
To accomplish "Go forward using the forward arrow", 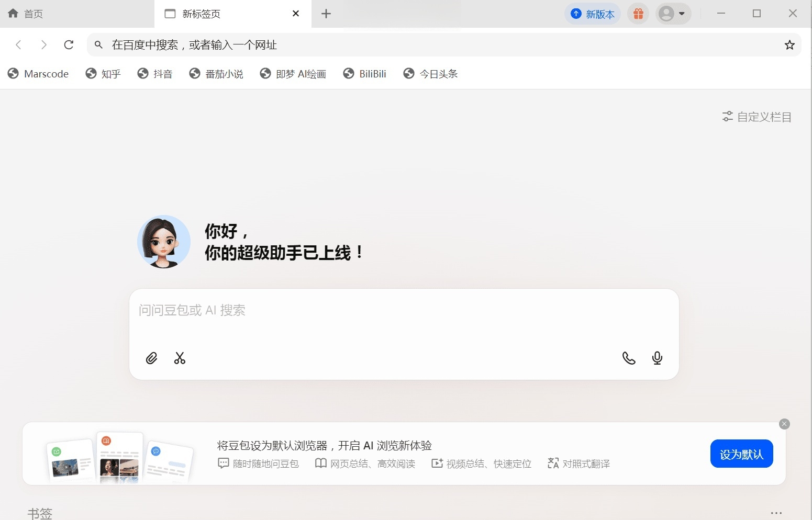I will [x=44, y=45].
